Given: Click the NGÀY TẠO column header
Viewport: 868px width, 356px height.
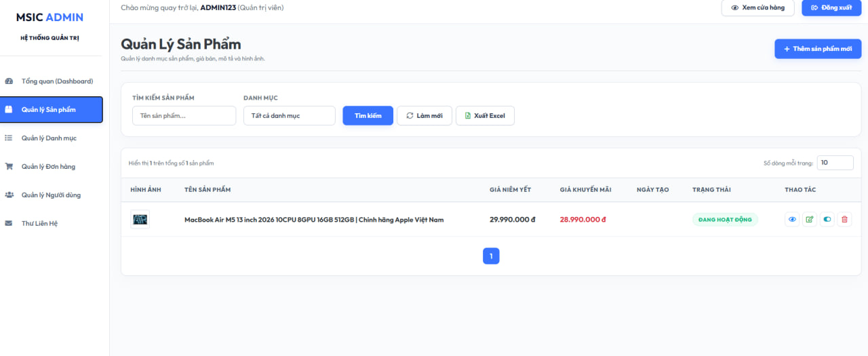Looking at the screenshot, I should [x=653, y=190].
